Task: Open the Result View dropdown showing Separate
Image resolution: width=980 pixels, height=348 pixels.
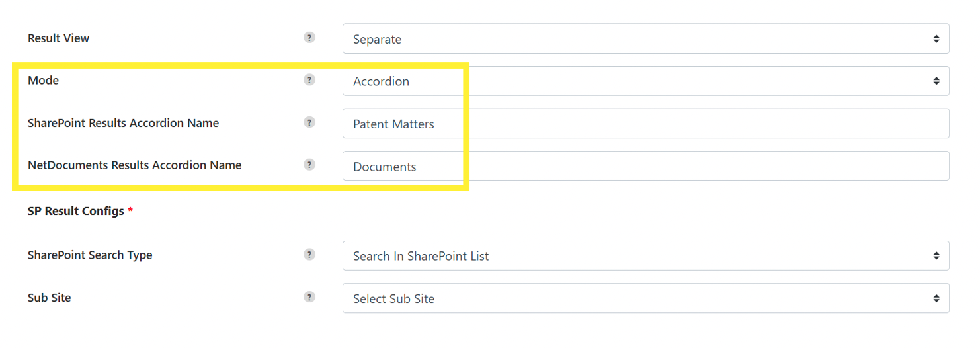Action: tap(646, 39)
